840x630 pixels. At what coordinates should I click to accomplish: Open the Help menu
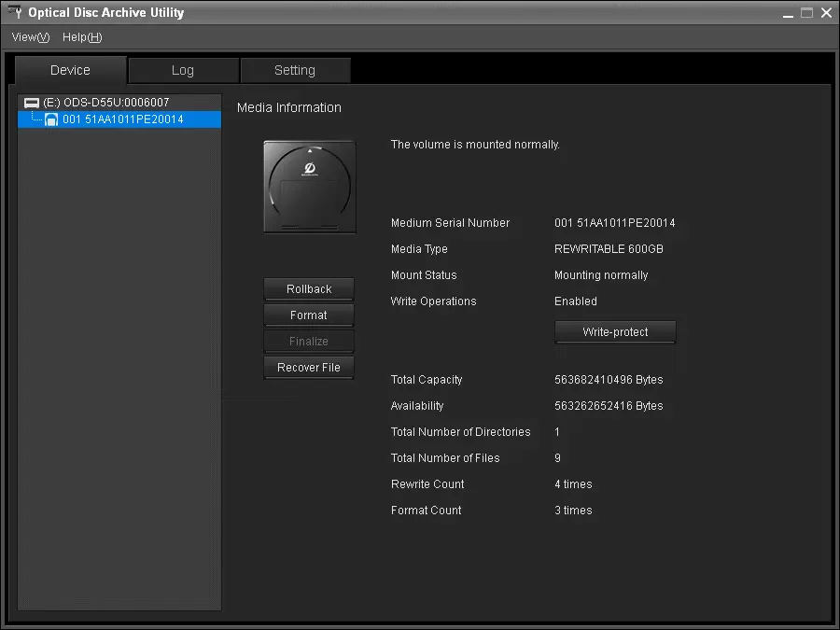82,37
